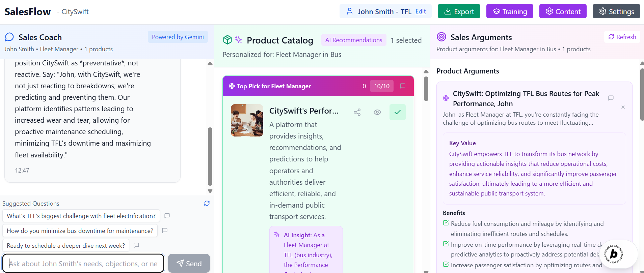Image resolution: width=644 pixels, height=273 pixels.
Task: Click the Product Catalog package icon
Action: click(227, 39)
